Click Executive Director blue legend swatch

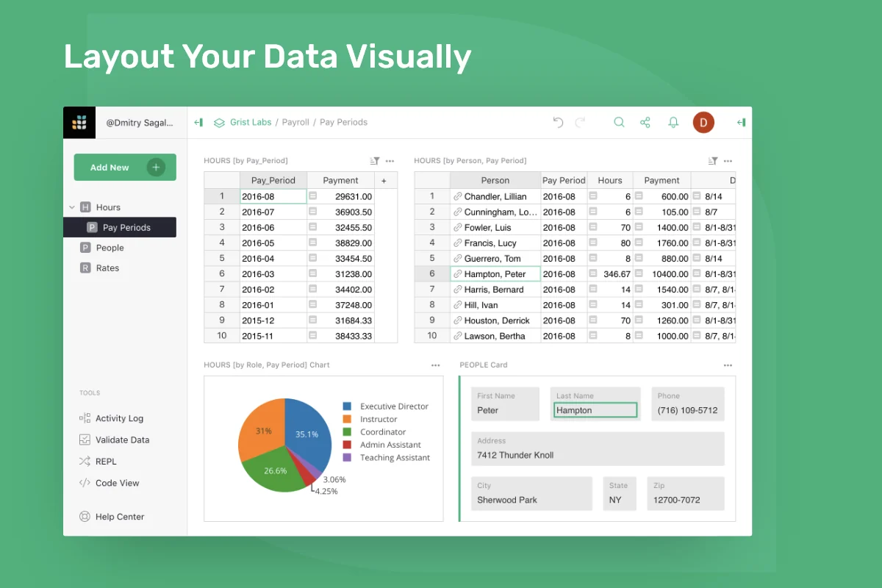[x=347, y=406]
